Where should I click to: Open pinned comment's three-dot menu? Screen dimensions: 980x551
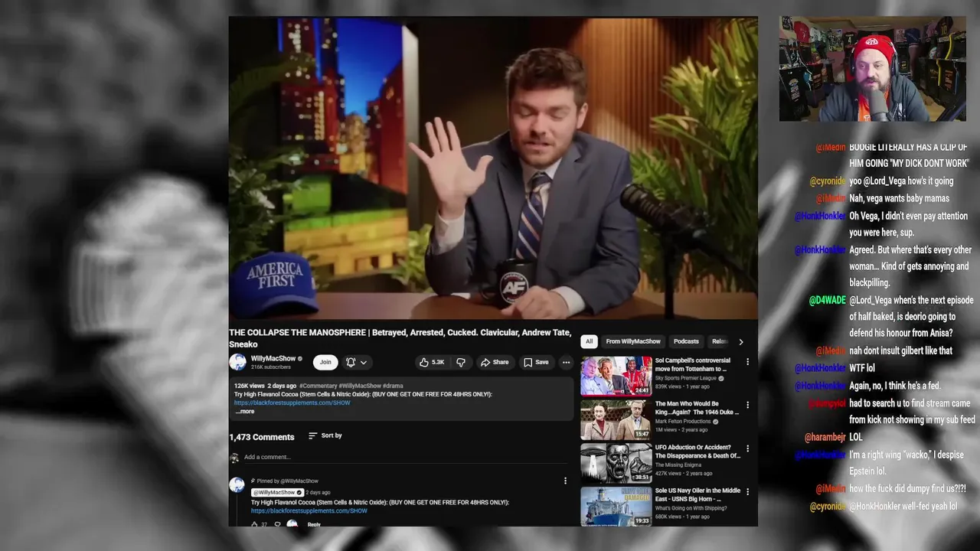coord(565,481)
